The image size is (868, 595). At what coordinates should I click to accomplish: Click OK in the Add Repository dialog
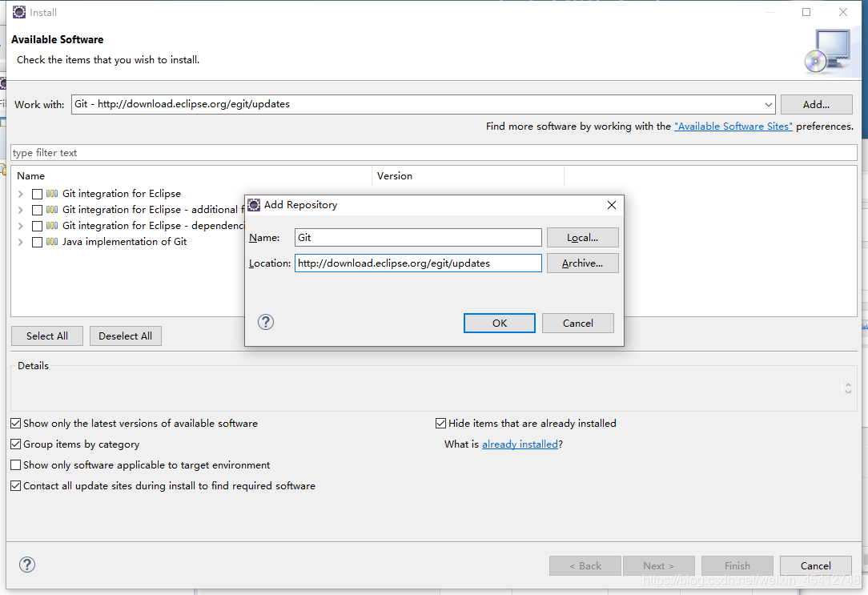click(x=500, y=324)
